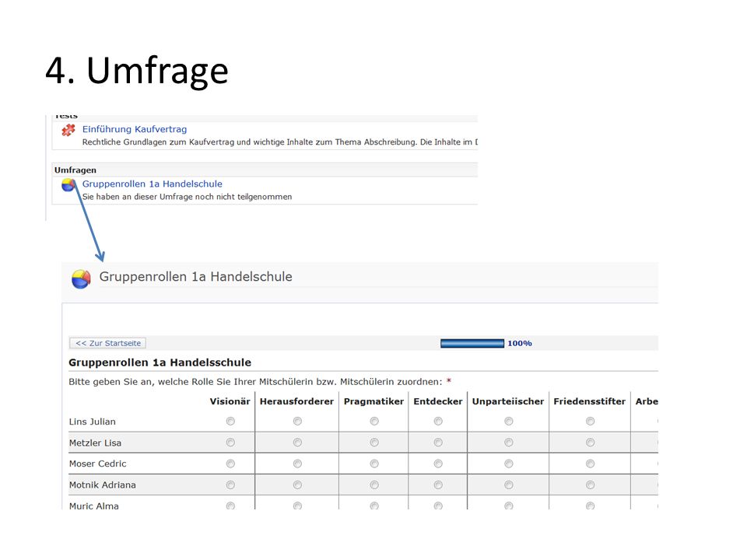Click the Umfragen section heading
Screen dimensions: 747x560
[75, 170]
